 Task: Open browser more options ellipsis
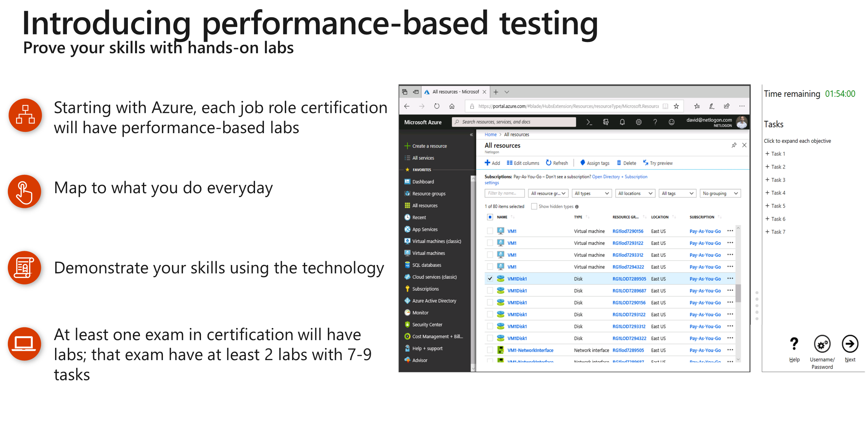[742, 106]
